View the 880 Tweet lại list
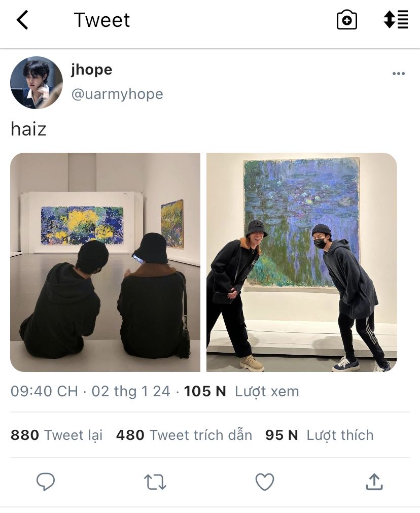Screen dimensions: 420x513 tap(57, 435)
